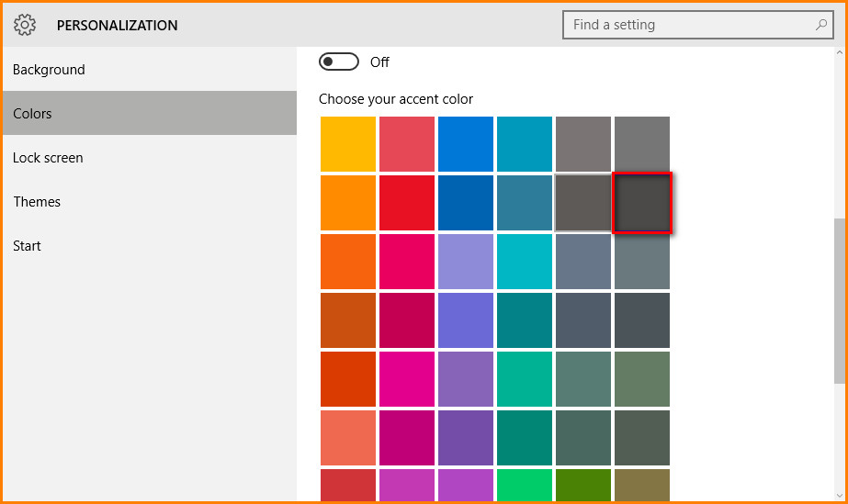Choose the hot pink magenta swatch in the fifth row

tap(407, 379)
